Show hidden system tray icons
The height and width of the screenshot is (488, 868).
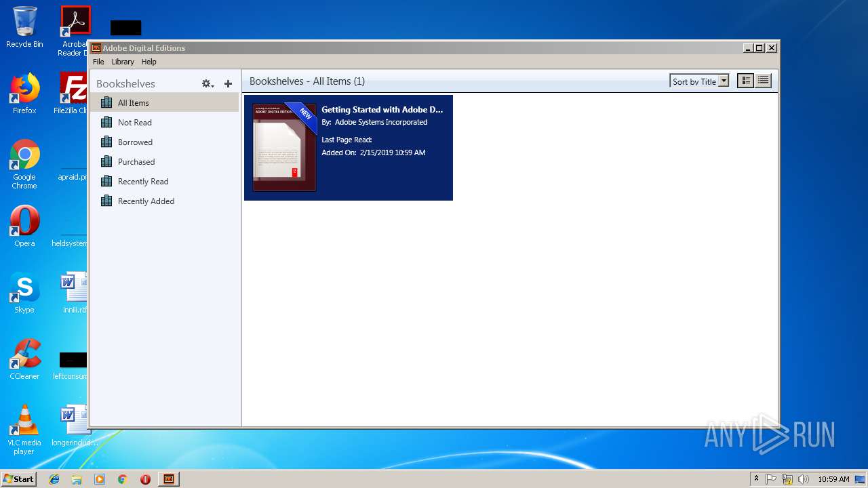(756, 479)
